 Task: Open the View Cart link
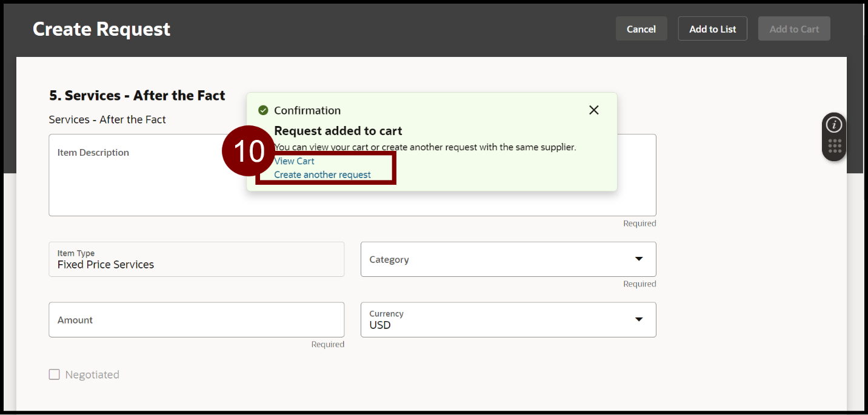pyautogui.click(x=295, y=161)
